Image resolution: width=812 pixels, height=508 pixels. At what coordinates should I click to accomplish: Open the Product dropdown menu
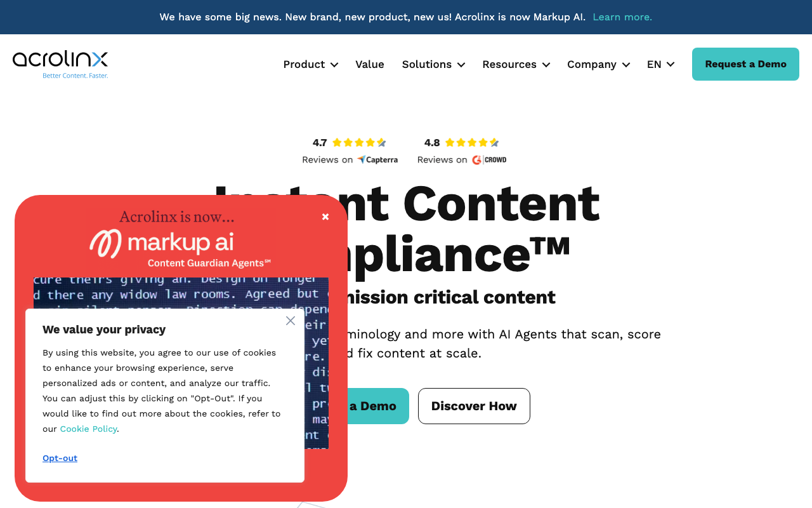(x=310, y=64)
